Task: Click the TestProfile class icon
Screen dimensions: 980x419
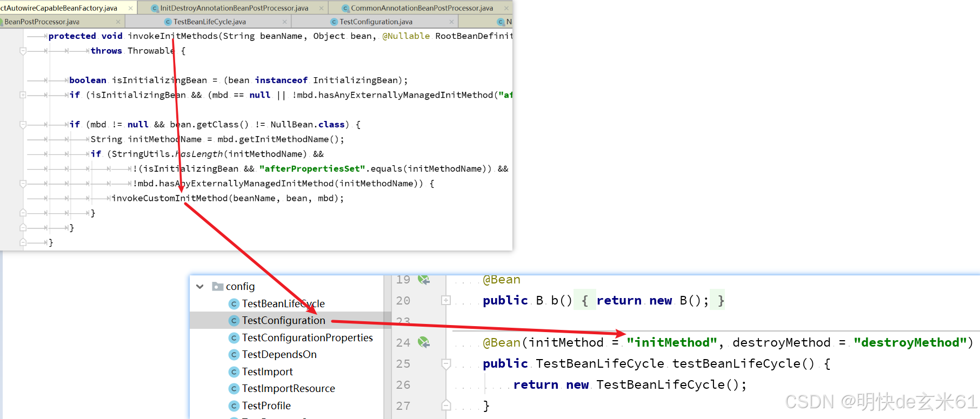Action: pos(234,406)
